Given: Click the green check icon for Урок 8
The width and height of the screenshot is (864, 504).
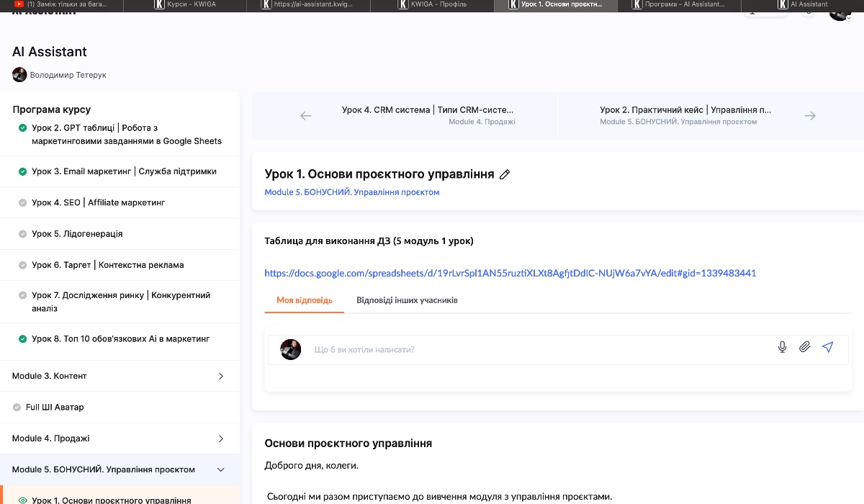Looking at the screenshot, I should point(23,339).
